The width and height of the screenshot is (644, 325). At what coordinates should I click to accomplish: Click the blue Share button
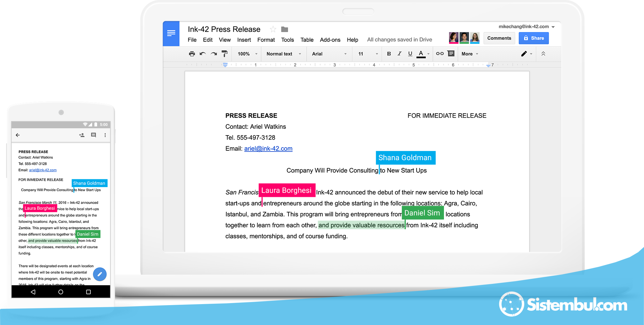click(x=534, y=38)
